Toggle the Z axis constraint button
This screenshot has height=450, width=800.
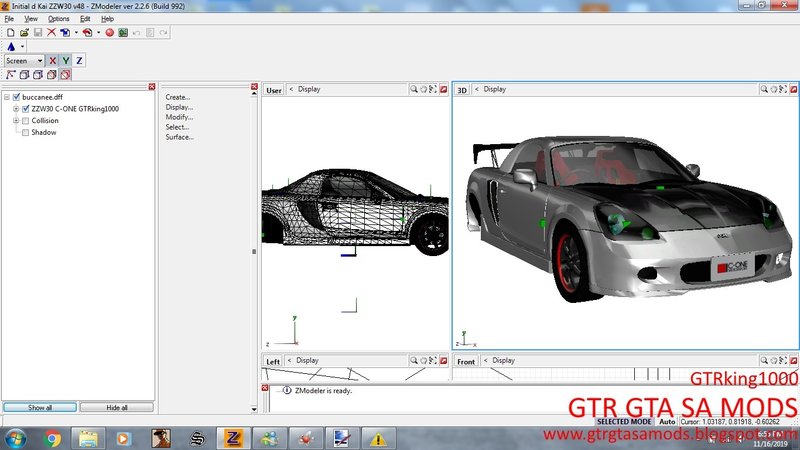(79, 61)
